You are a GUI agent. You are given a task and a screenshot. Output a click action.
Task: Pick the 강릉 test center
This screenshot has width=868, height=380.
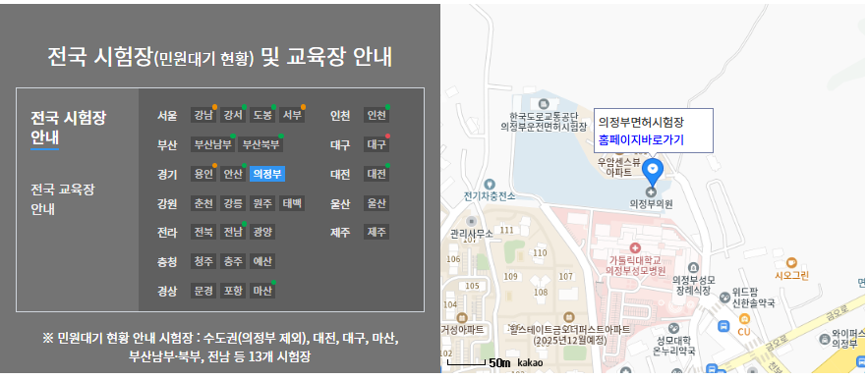point(233,203)
